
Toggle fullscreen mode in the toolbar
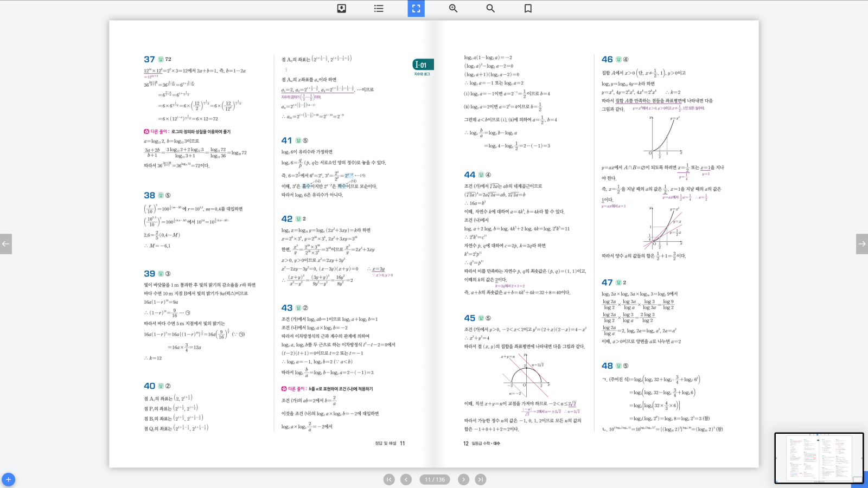pos(416,8)
